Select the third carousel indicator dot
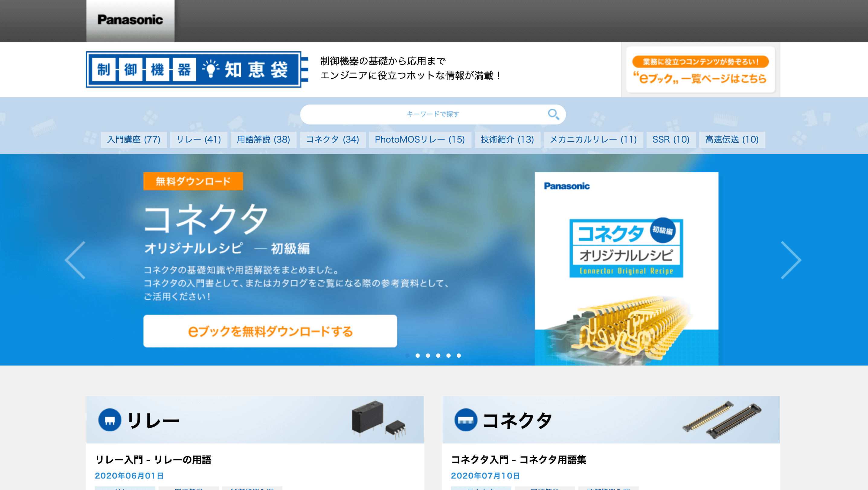This screenshot has height=490, width=868. pyautogui.click(x=428, y=356)
